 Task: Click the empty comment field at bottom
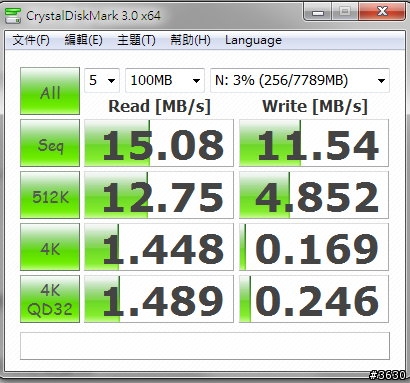click(x=205, y=346)
